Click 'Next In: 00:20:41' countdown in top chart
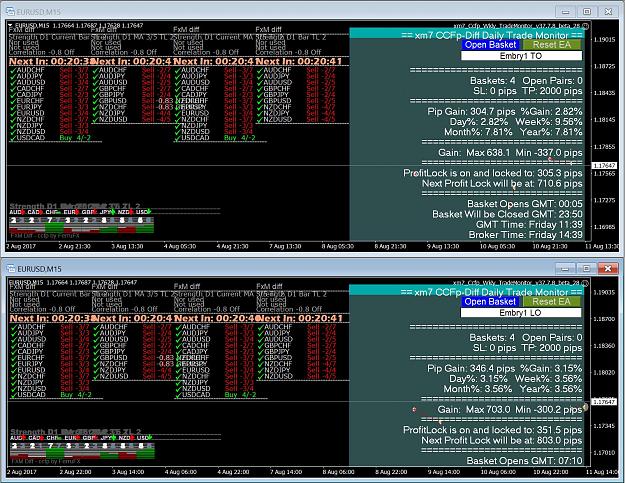The height and width of the screenshot is (483, 625). point(299,62)
